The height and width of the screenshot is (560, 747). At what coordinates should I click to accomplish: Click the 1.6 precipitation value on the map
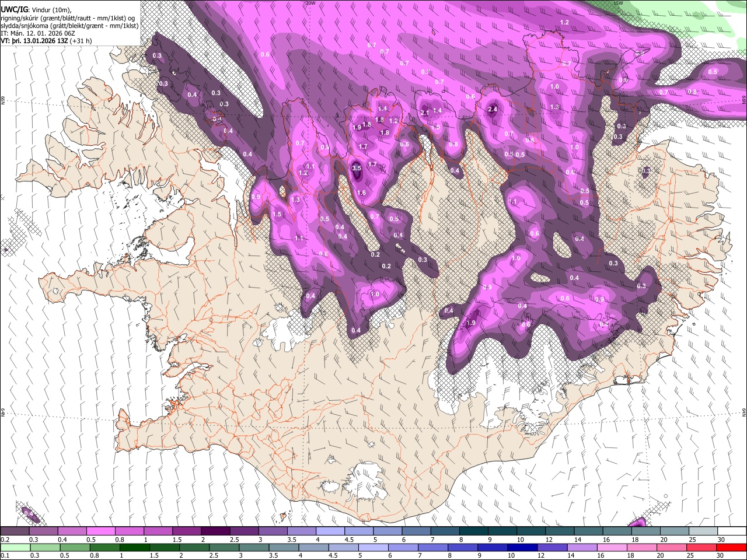coord(361,193)
